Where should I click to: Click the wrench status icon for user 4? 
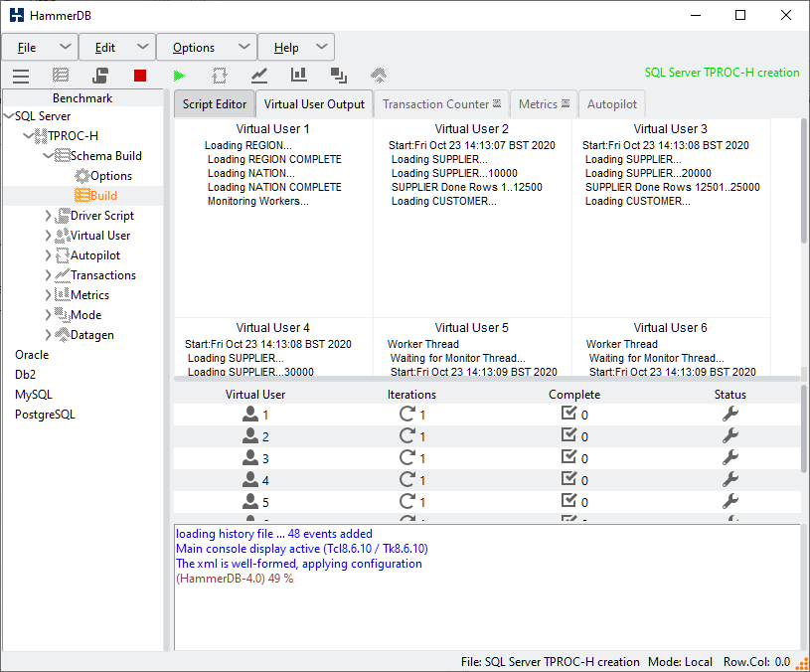(x=729, y=480)
